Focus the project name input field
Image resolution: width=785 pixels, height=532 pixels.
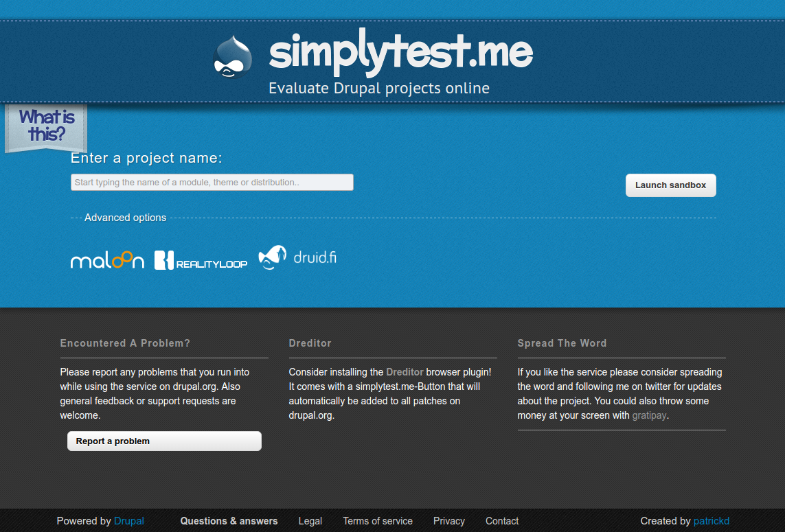212,182
